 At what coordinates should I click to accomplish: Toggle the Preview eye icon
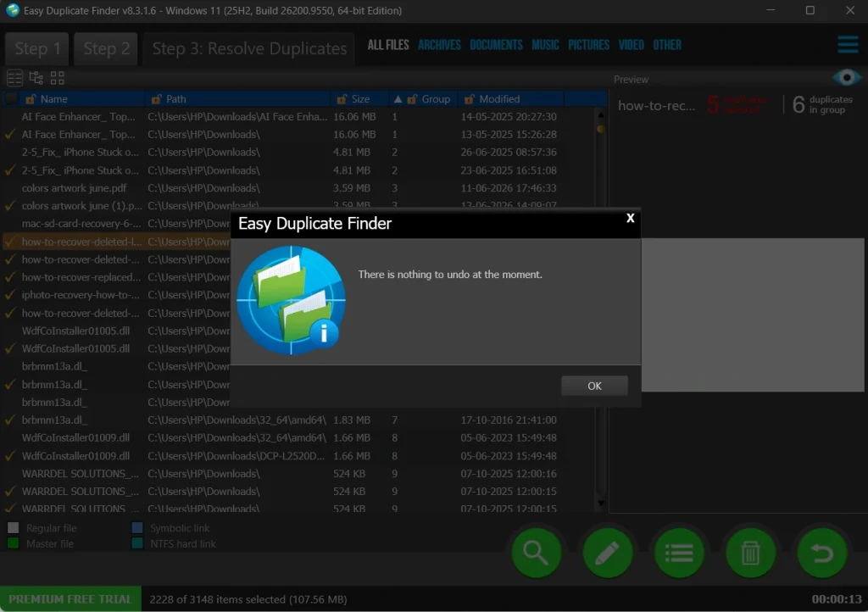click(x=847, y=78)
